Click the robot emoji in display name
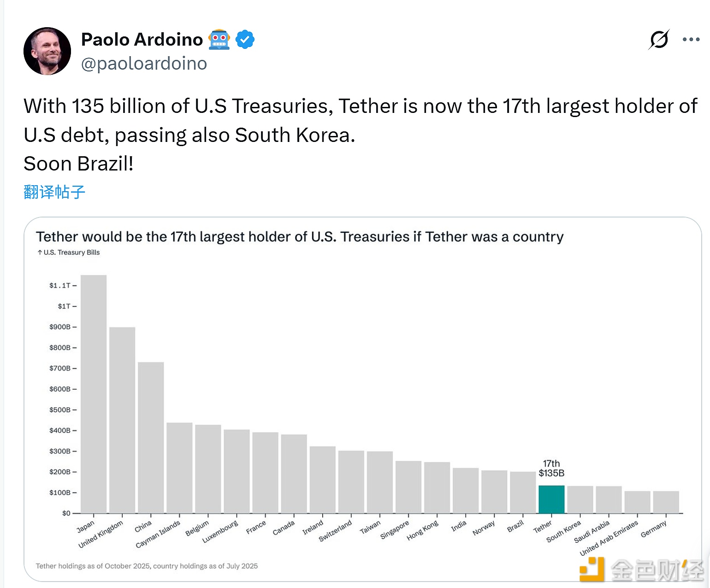This screenshot has height=588, width=710. [219, 39]
